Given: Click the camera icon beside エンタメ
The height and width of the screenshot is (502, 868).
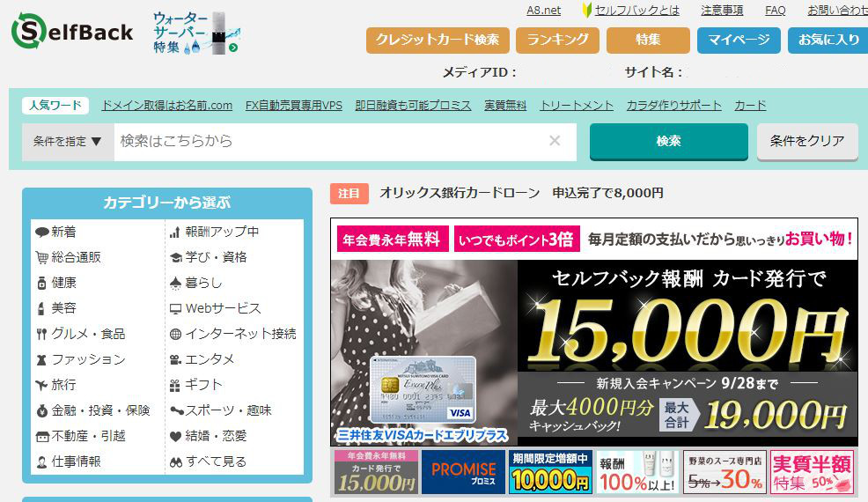Looking at the screenshot, I should point(175,360).
